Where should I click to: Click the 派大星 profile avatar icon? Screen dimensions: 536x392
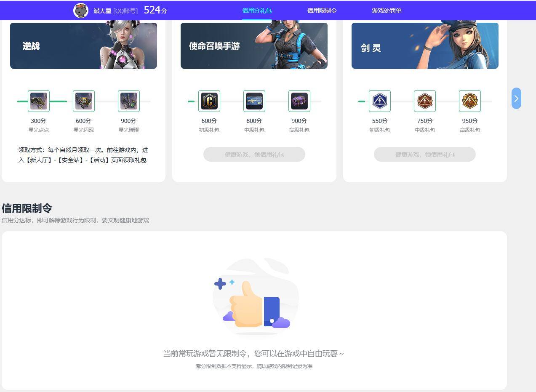[80, 10]
